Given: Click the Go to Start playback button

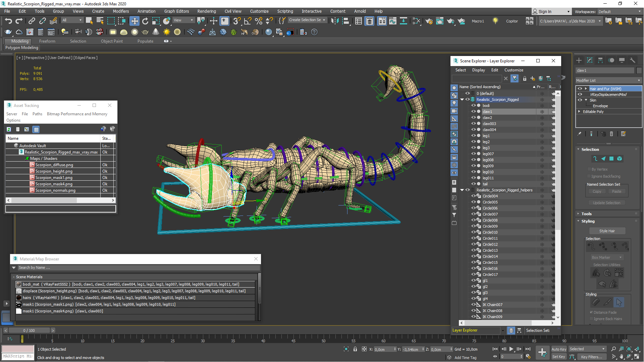Looking at the screenshot, I should point(495,349).
